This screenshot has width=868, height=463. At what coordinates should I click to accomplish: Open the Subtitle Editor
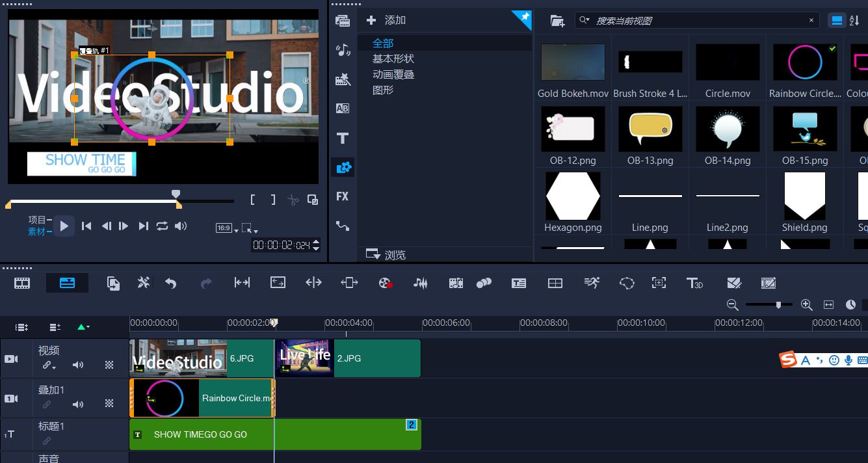[x=519, y=283]
